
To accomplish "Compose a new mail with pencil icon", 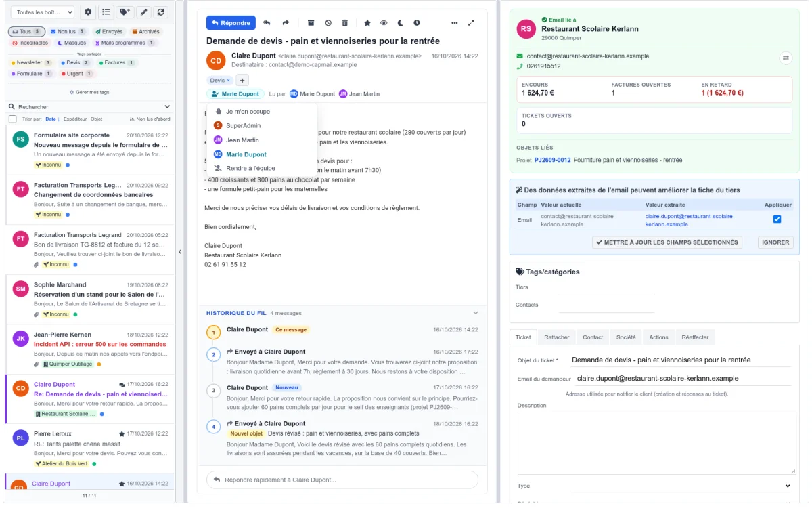I will point(143,12).
